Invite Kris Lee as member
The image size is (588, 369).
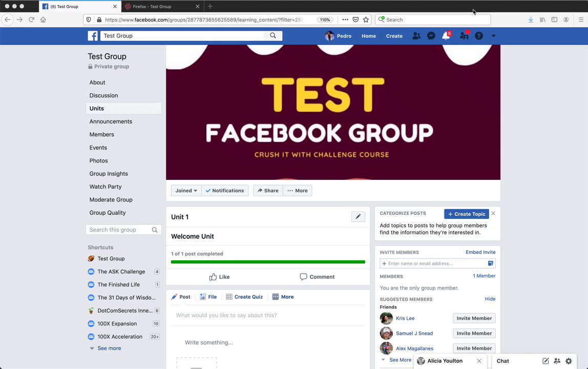tap(474, 318)
